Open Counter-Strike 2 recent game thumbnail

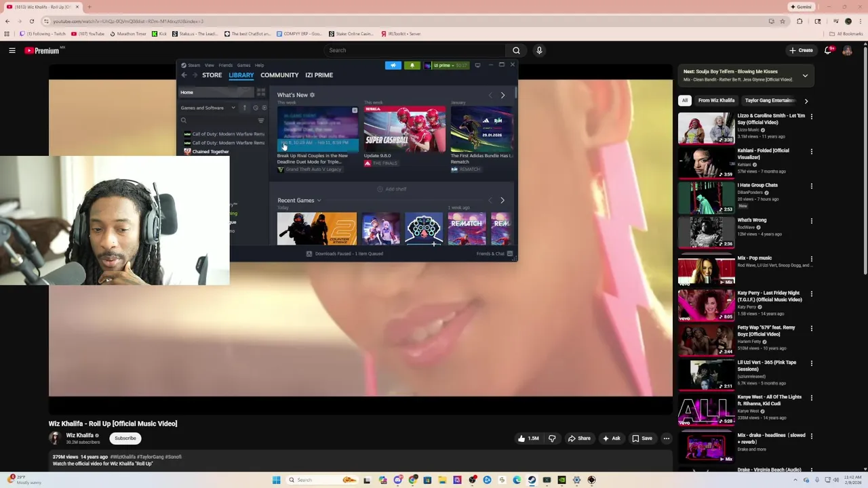click(317, 228)
